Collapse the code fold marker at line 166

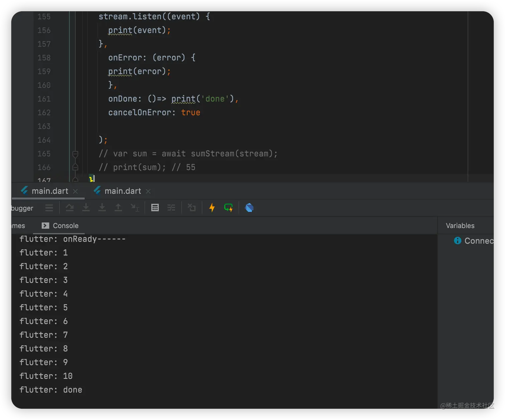pyautogui.click(x=75, y=167)
